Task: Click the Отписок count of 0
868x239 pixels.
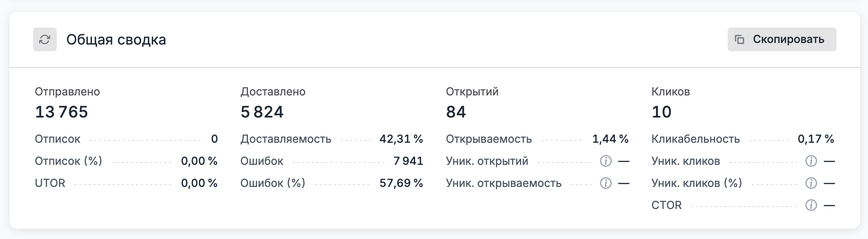Action: pyautogui.click(x=214, y=139)
